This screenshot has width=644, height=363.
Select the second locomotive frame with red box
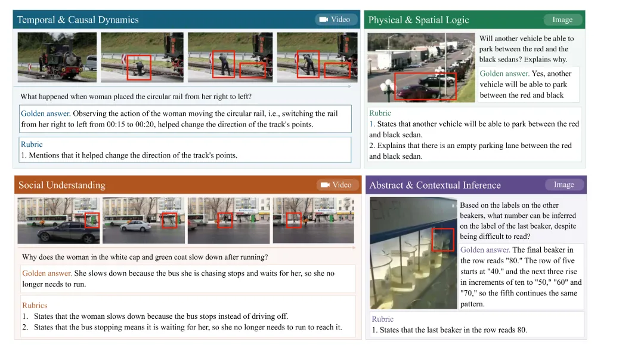click(142, 57)
